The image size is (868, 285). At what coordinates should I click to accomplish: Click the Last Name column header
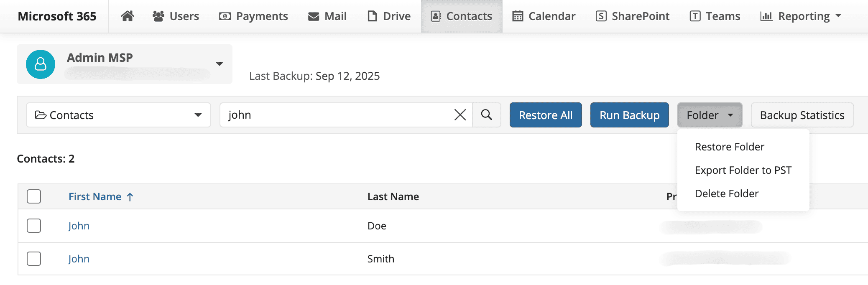[393, 196]
